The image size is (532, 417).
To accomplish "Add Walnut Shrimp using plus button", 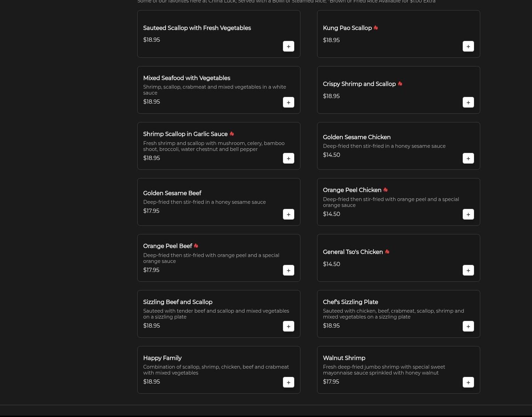I will (x=468, y=383).
